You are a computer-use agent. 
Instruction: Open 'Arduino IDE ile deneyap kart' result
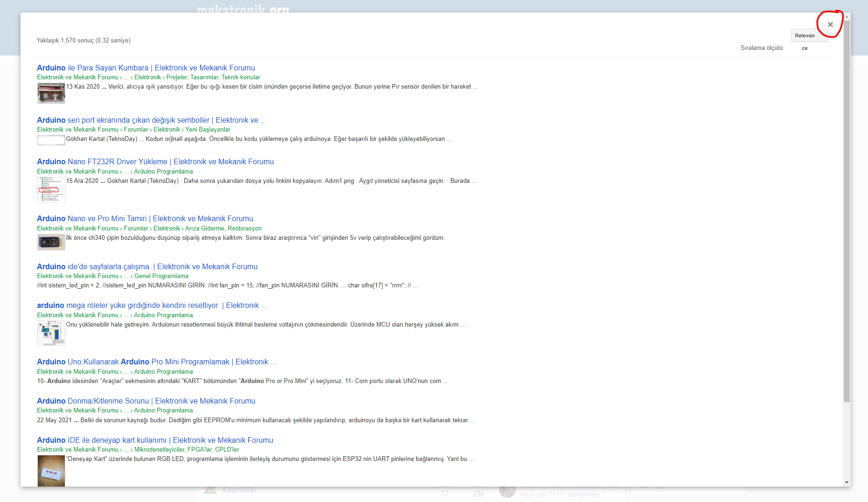click(155, 440)
